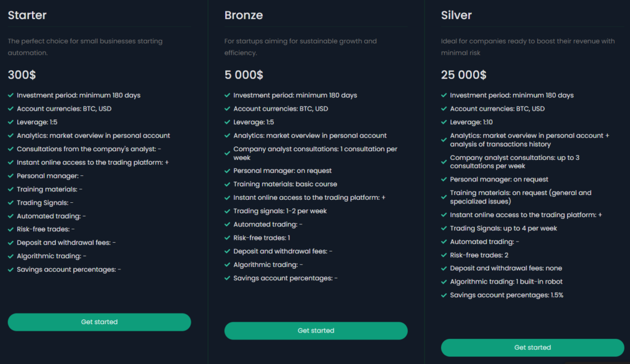Screen dimensions: 630x364
Task: Click Get started under Bronze plan
Action: point(316,331)
